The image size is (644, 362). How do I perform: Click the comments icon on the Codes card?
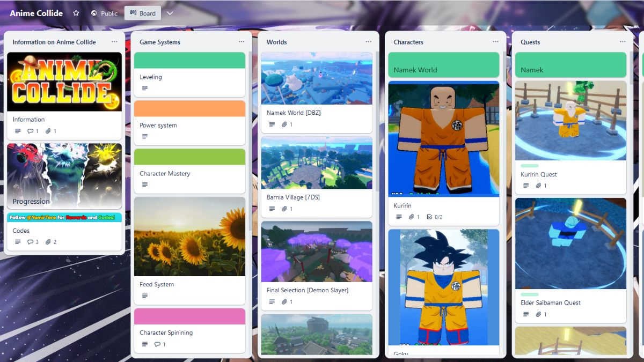(x=31, y=242)
